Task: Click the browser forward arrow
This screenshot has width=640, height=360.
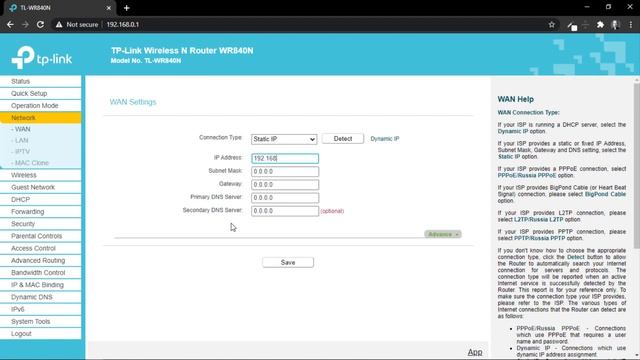Action: [x=25, y=24]
